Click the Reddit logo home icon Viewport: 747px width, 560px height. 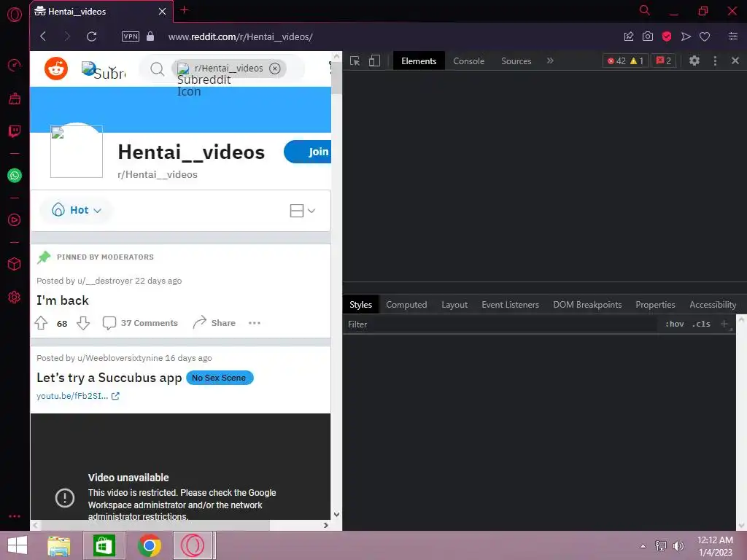point(56,68)
